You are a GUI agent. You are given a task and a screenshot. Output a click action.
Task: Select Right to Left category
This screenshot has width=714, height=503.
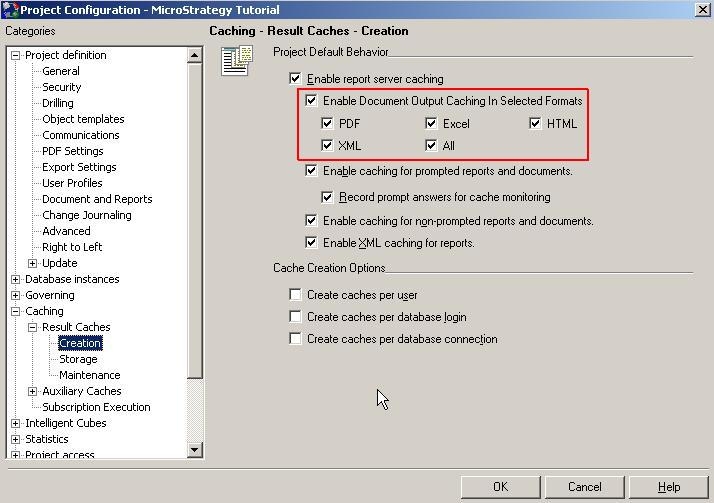(72, 247)
